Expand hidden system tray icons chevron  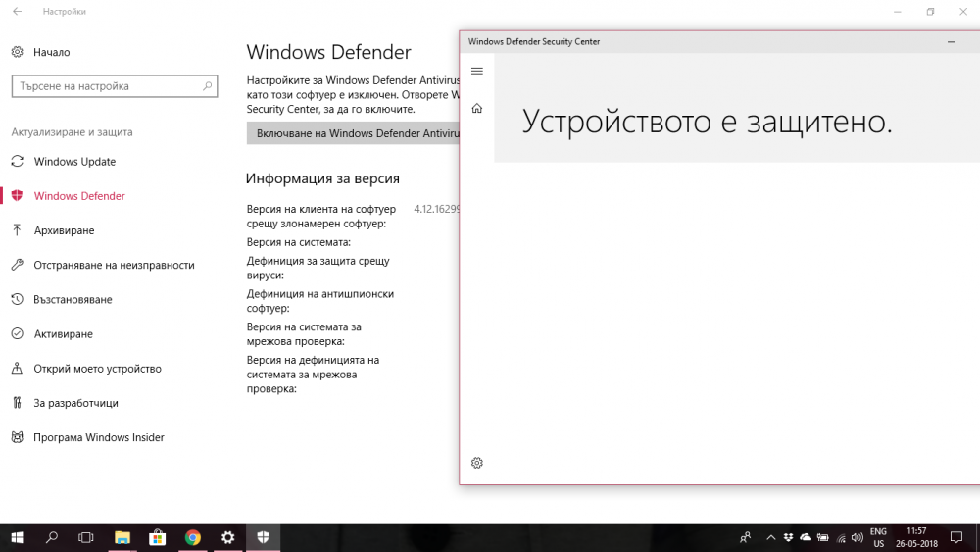(x=770, y=537)
